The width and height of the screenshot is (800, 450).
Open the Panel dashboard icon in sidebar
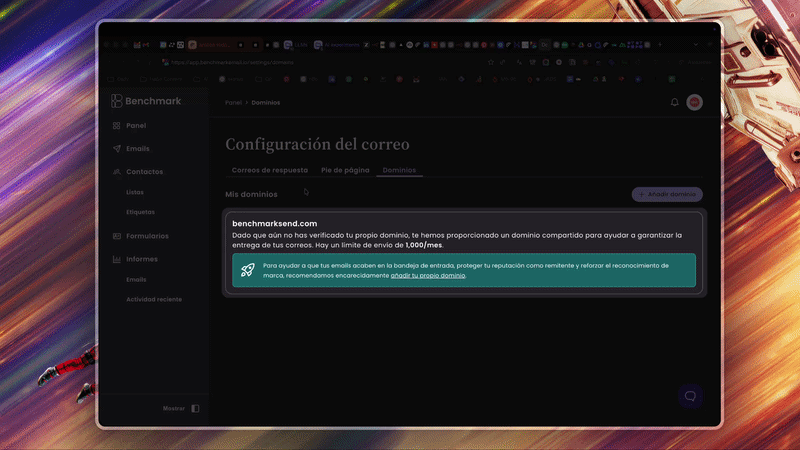pos(116,126)
